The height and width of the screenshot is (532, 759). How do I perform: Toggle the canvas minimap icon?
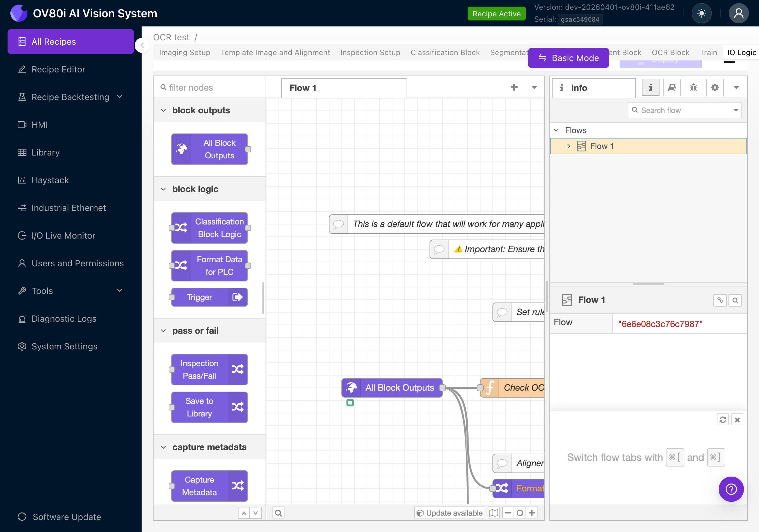(x=493, y=512)
